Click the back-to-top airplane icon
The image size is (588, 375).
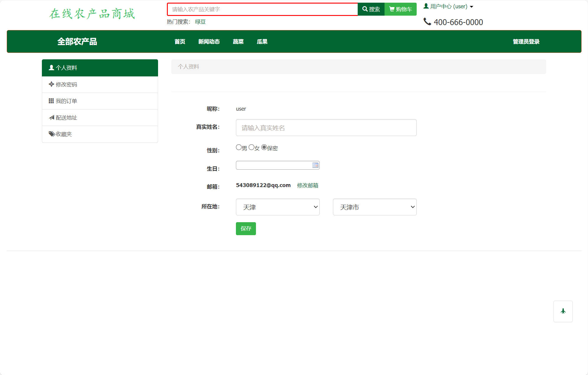(563, 311)
